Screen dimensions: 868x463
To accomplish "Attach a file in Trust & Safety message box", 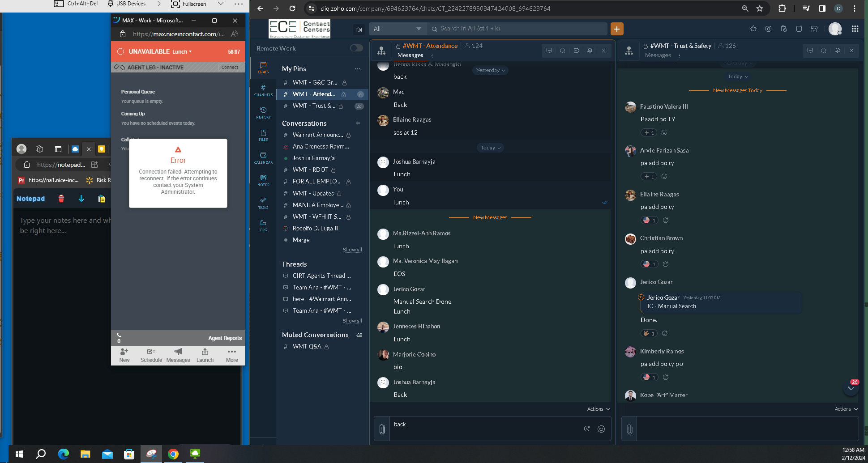I will (629, 429).
